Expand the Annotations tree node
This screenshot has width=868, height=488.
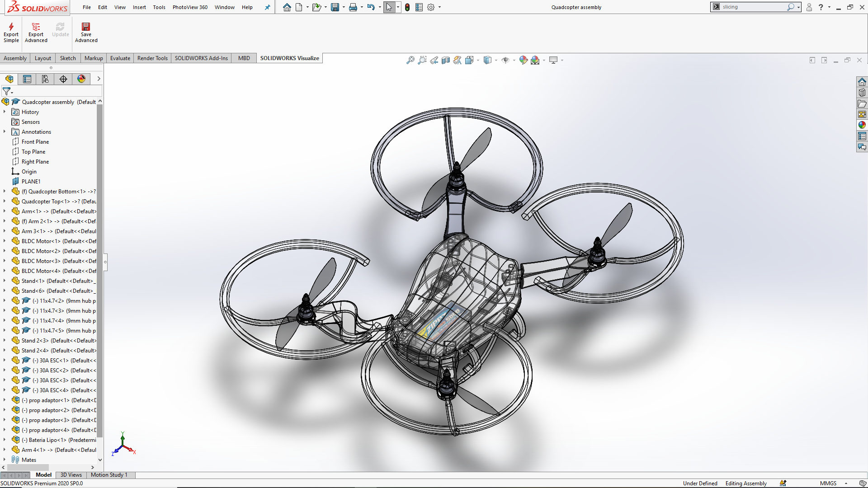[5, 131]
